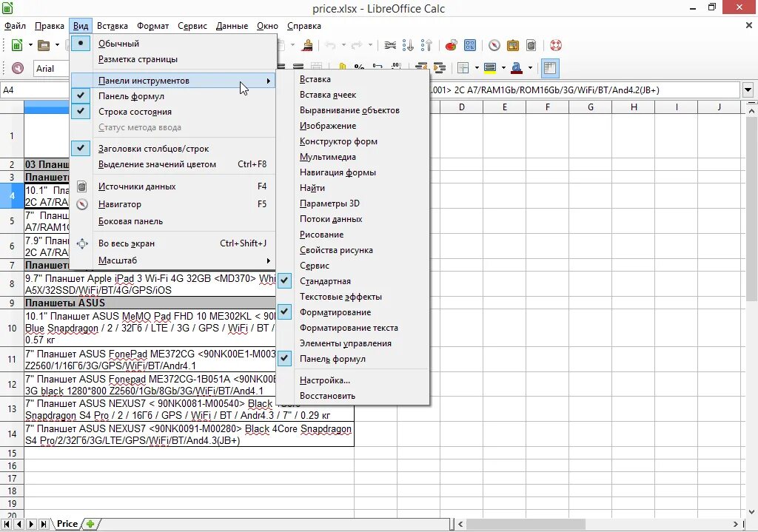Click Восстановить at the submenu bottom

click(326, 395)
